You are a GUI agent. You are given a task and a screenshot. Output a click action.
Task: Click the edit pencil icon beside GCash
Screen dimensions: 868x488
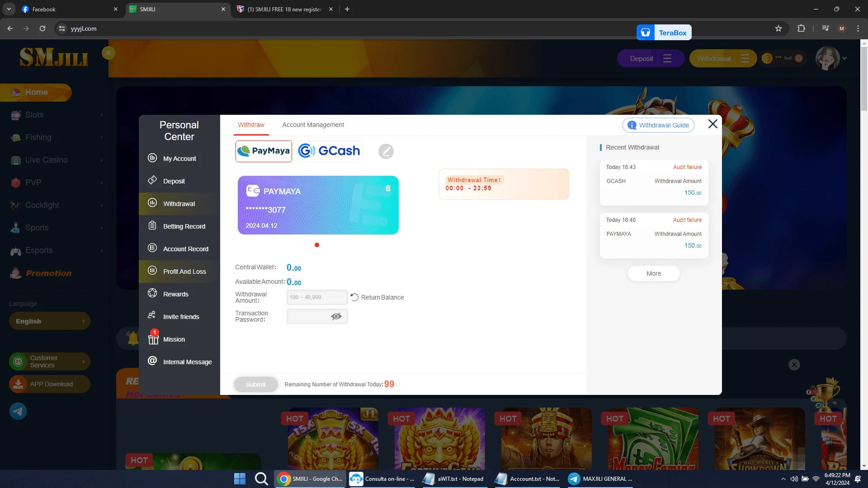386,151
